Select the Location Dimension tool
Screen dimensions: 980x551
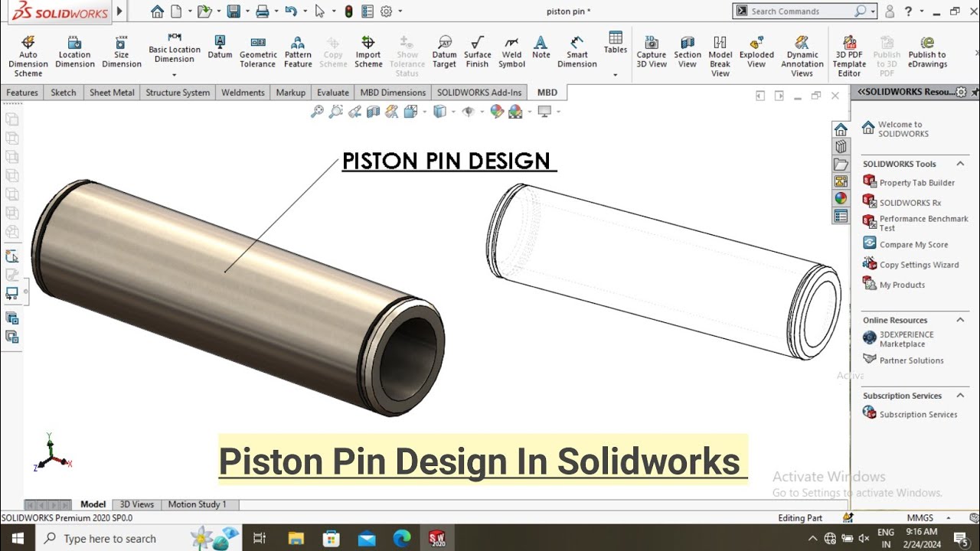pos(75,51)
